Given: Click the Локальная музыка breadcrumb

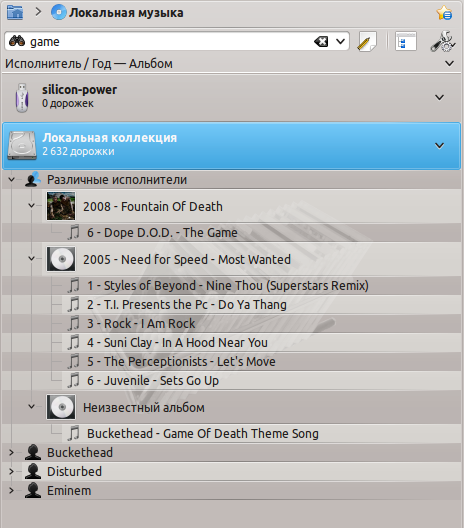Looking at the screenshot, I should 126,13.
